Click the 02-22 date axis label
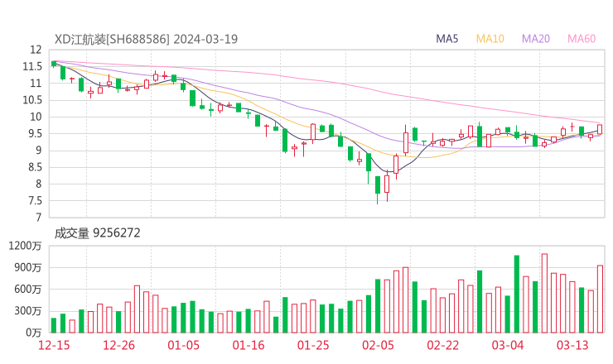The height and width of the screenshot is (364, 613). pos(442,345)
